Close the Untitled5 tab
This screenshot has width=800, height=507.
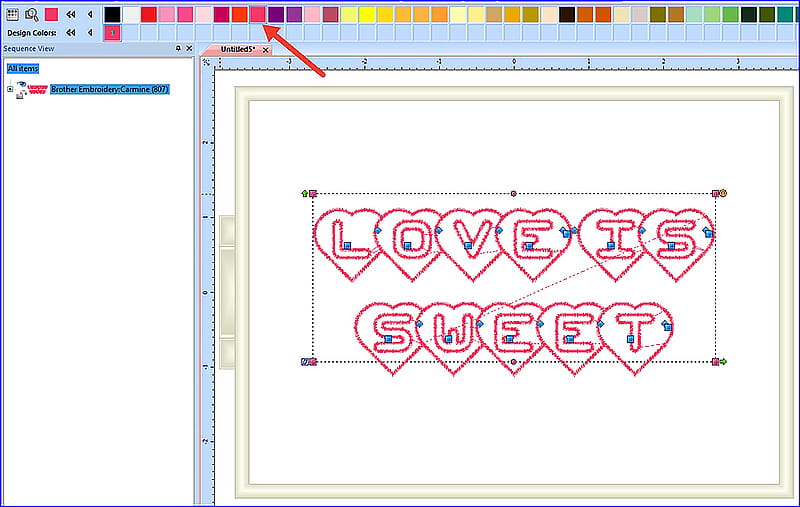tap(265, 50)
